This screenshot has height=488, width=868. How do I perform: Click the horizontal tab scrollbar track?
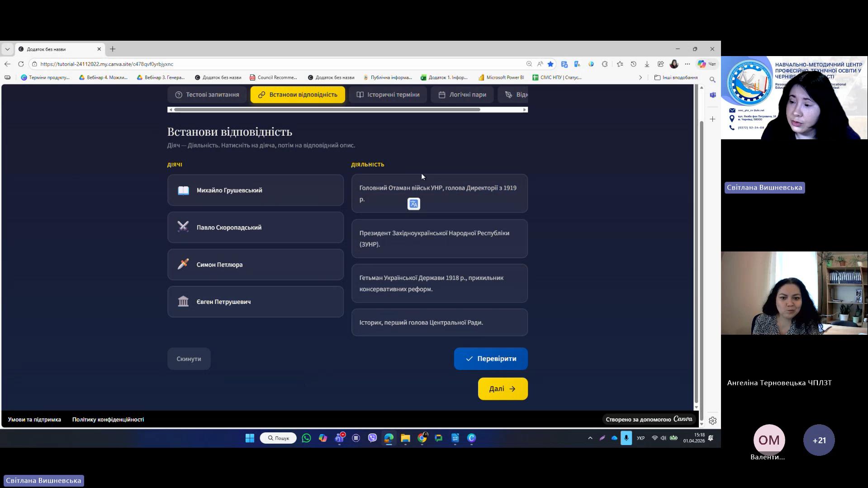coord(502,109)
